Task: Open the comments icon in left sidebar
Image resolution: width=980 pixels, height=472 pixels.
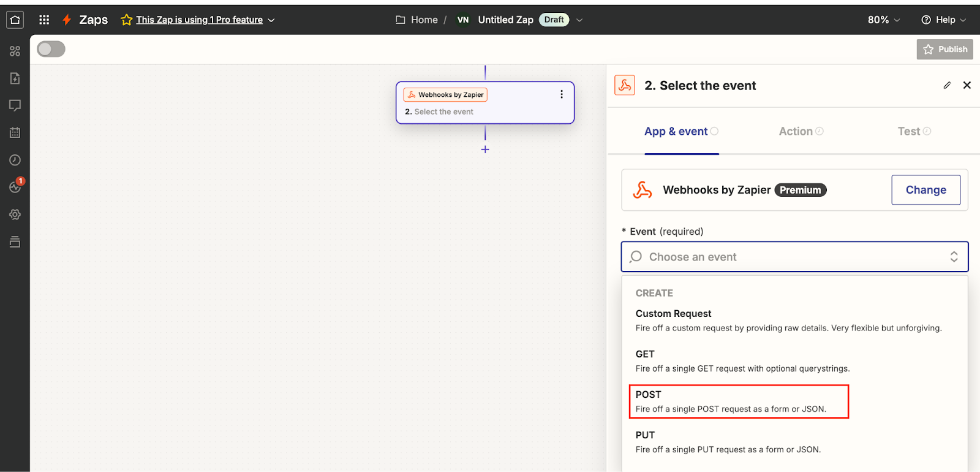Action: point(15,105)
